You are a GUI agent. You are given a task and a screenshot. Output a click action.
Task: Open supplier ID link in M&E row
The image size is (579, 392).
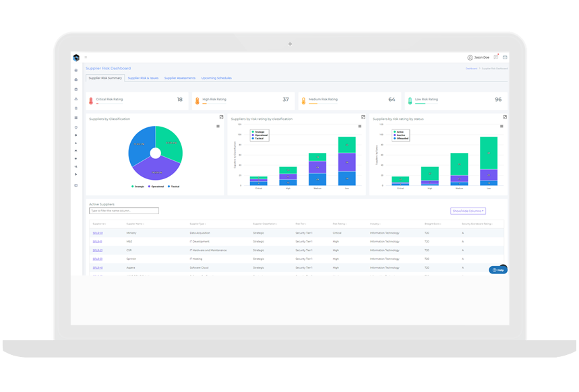(97, 242)
